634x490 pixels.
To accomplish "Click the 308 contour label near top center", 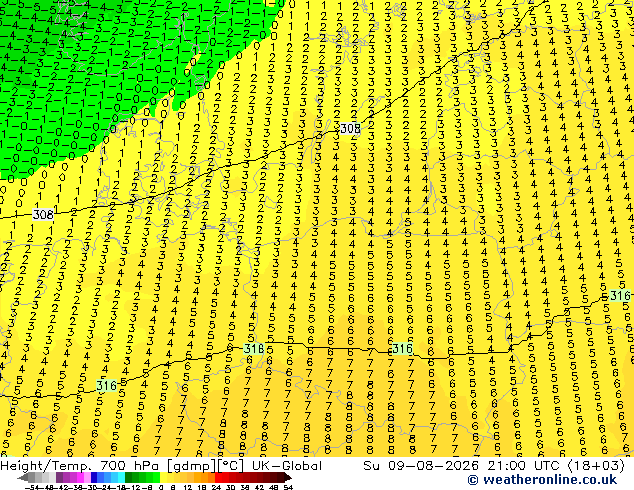I will tap(350, 129).
